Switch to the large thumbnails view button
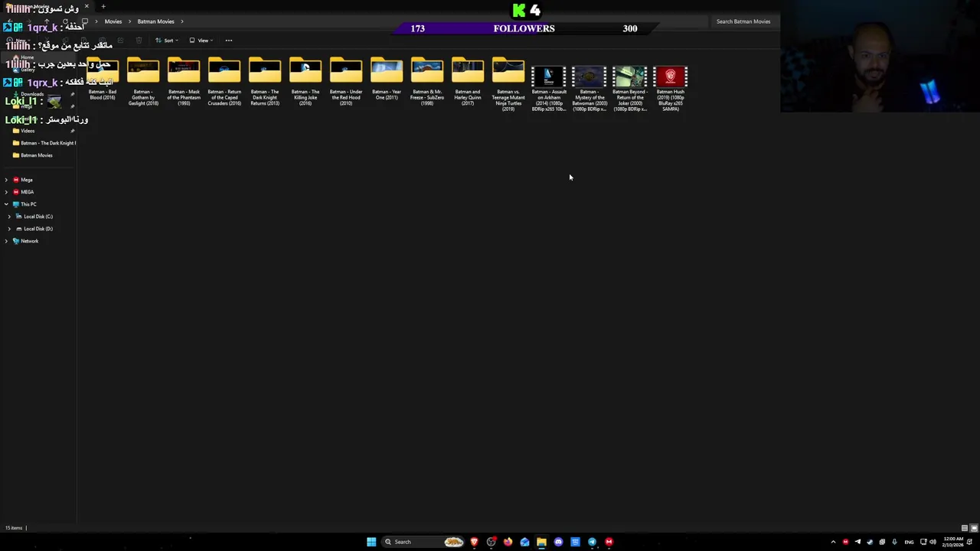This screenshot has width=980, height=551. (974, 528)
